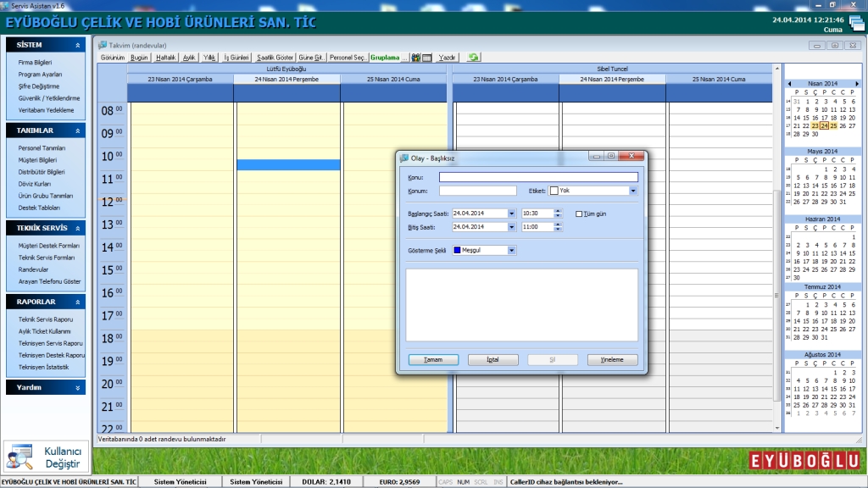
Task: Click the Olay dialog title icon
Action: [404, 158]
